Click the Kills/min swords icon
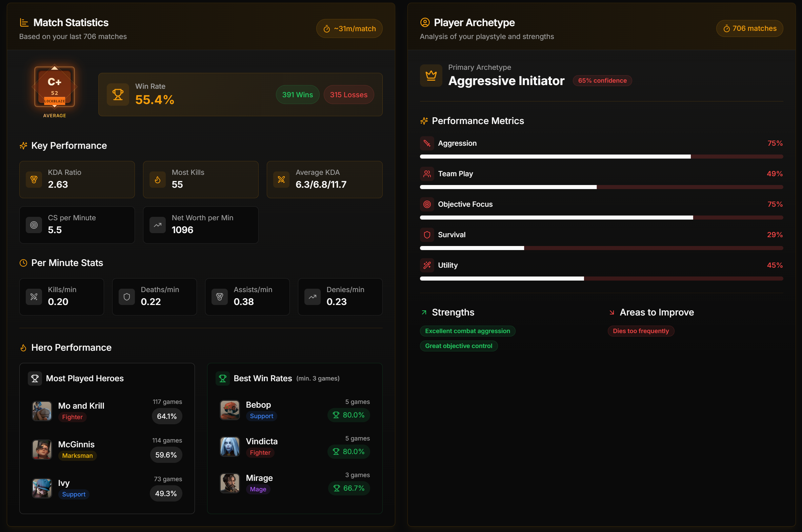 [x=34, y=297]
